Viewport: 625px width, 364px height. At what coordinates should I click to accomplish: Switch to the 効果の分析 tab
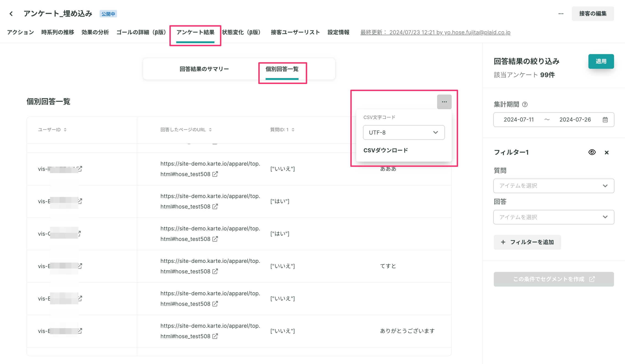95,32
